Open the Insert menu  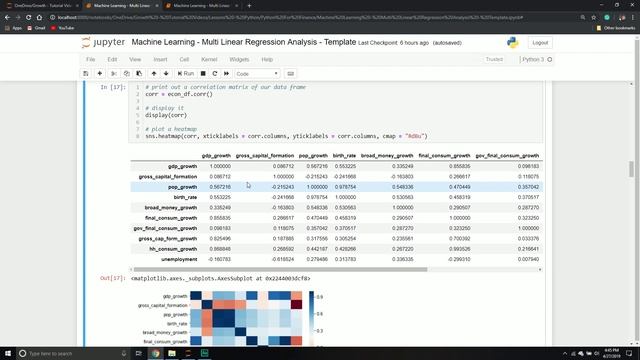[x=160, y=60]
